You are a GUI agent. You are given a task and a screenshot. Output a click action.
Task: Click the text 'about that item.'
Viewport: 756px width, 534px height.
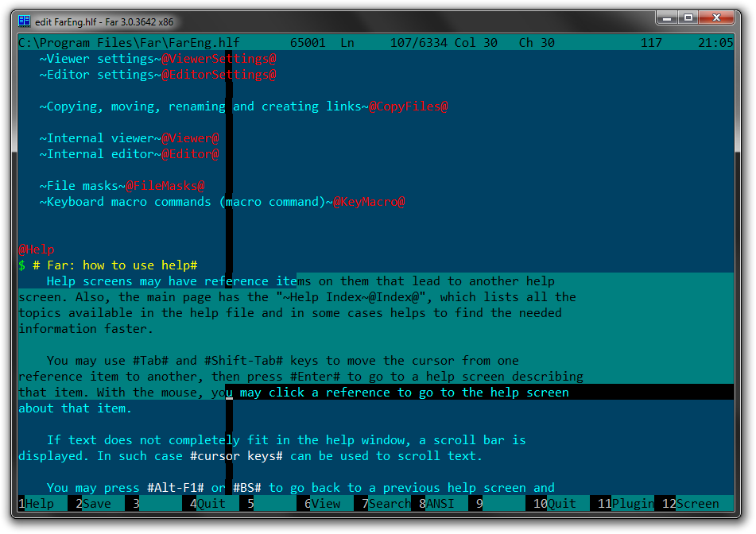click(76, 408)
